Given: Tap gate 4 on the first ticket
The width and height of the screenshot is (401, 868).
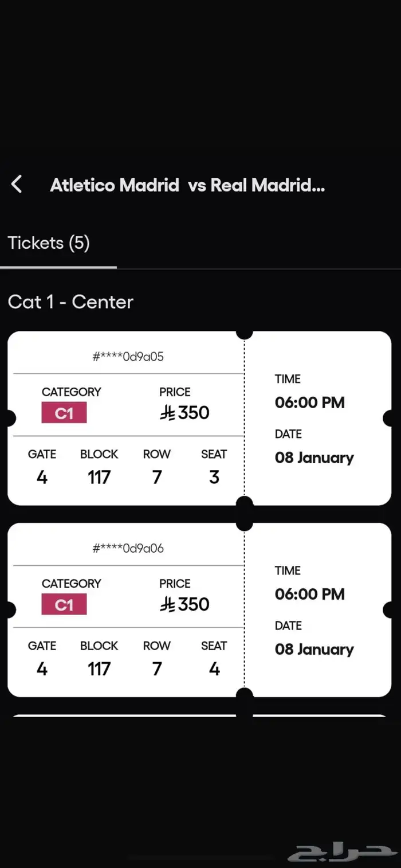Looking at the screenshot, I should point(42,477).
